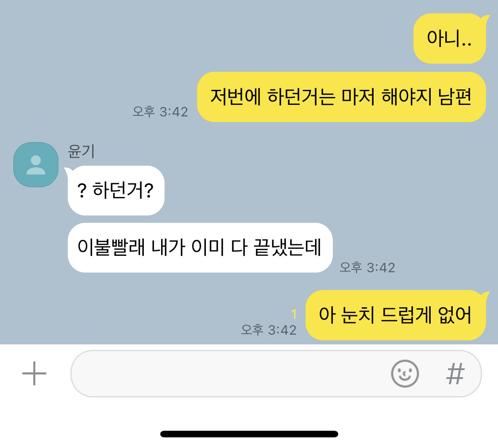
Task: Tap the iOS home indicator bar
Action: pos(249,434)
